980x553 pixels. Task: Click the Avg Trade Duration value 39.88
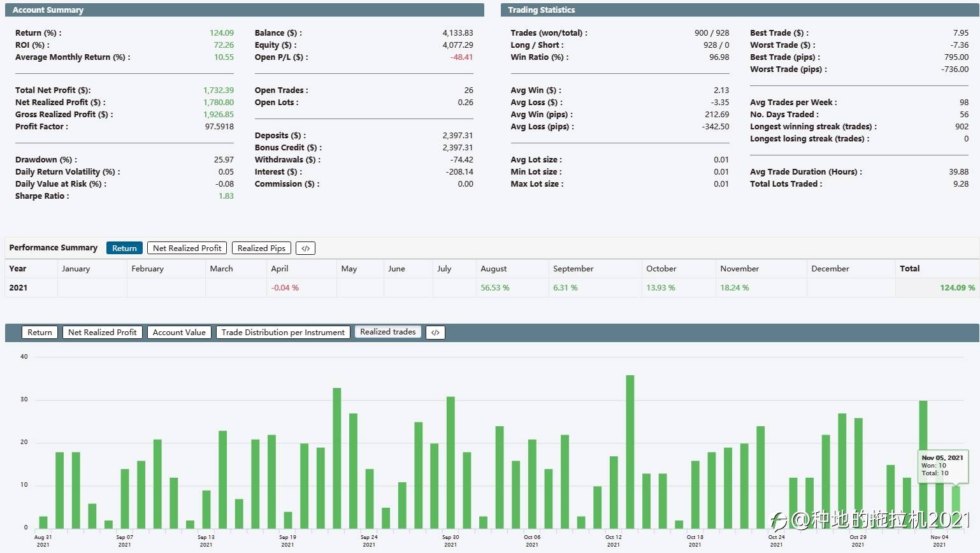pos(959,172)
